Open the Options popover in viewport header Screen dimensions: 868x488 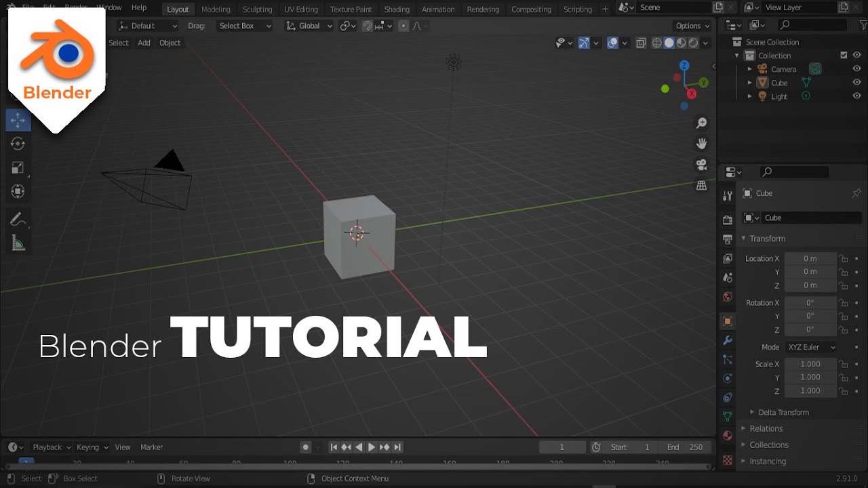click(692, 26)
